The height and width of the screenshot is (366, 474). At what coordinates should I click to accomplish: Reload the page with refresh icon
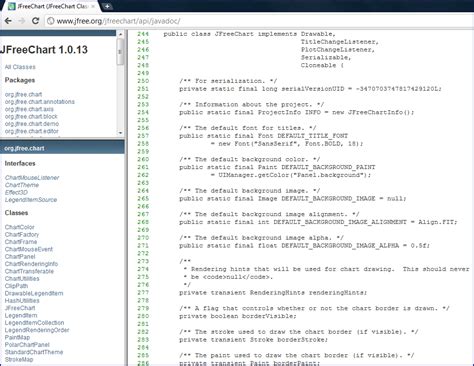tap(35, 21)
